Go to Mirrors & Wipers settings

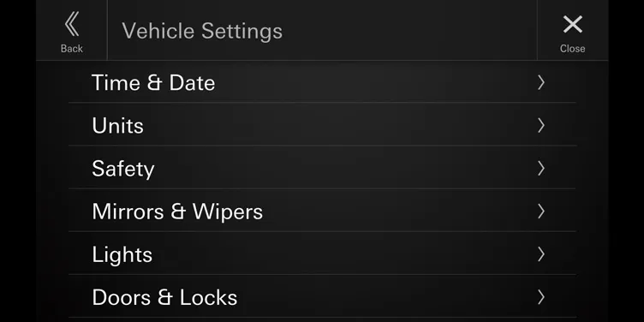(177, 212)
